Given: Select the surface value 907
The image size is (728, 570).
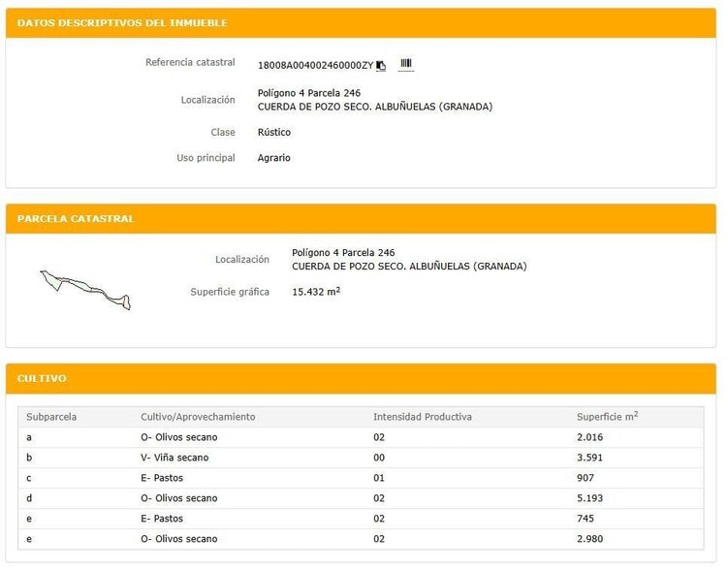Looking at the screenshot, I should [x=585, y=478].
